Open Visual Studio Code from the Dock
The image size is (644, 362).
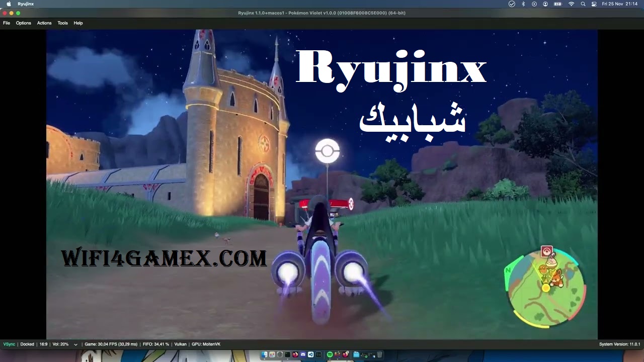[311, 354]
